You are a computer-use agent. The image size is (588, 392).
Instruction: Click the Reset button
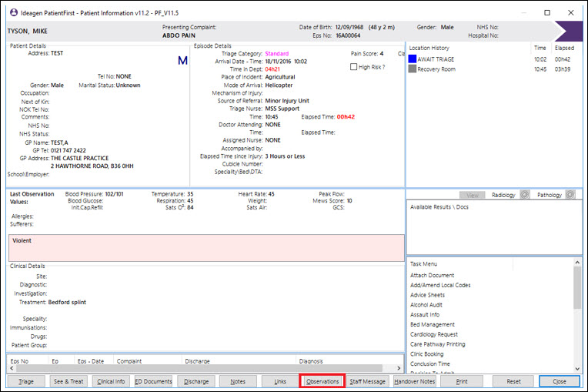[513, 381]
